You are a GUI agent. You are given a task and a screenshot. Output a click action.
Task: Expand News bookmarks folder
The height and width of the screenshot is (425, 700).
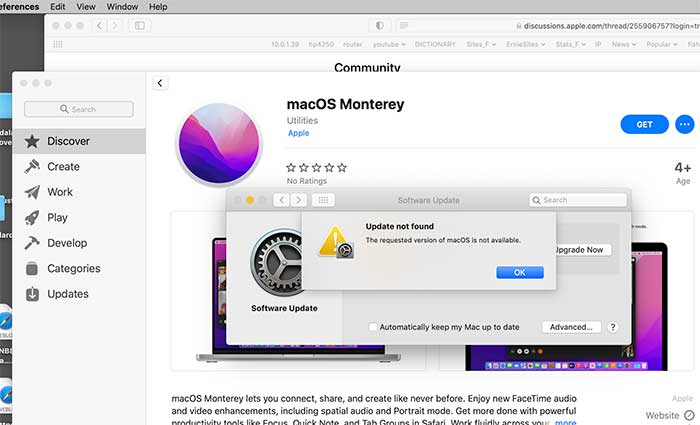tap(624, 44)
